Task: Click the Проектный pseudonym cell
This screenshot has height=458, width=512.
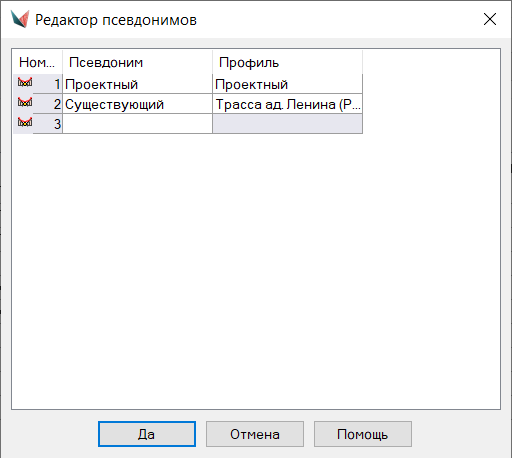Action: 137,84
